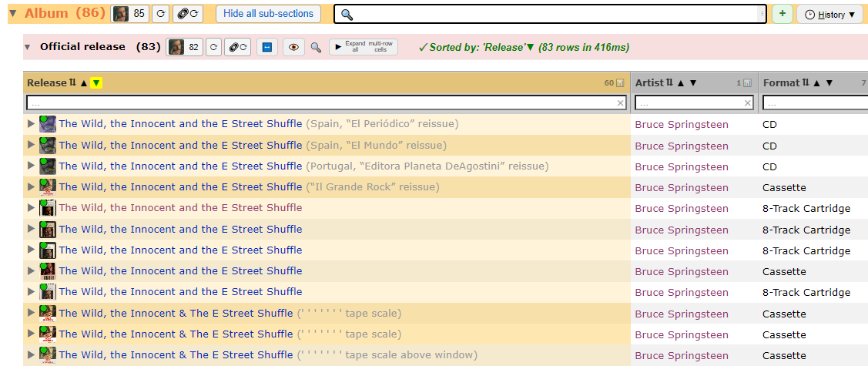Click the refresh icon in the Official release bar
Image resolution: width=868 pixels, height=366 pixels.
click(214, 48)
